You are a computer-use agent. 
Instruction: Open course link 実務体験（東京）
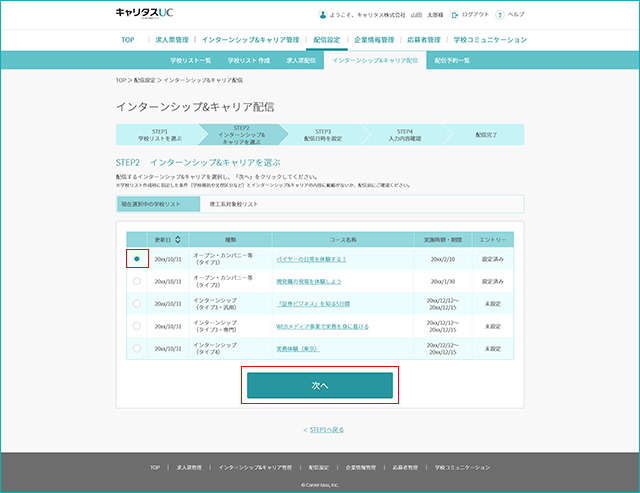[x=298, y=349]
